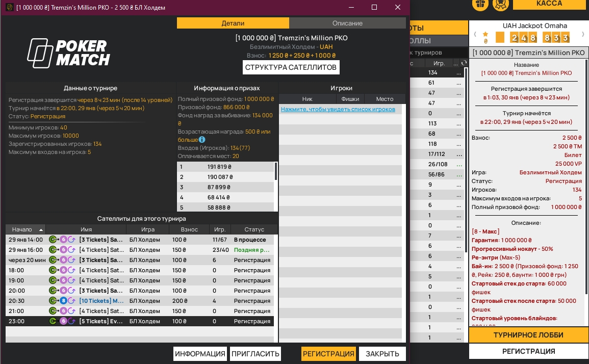This screenshot has height=364, width=589.
Task: Click the green dots in lobby row 26/108
Action: [459, 165]
